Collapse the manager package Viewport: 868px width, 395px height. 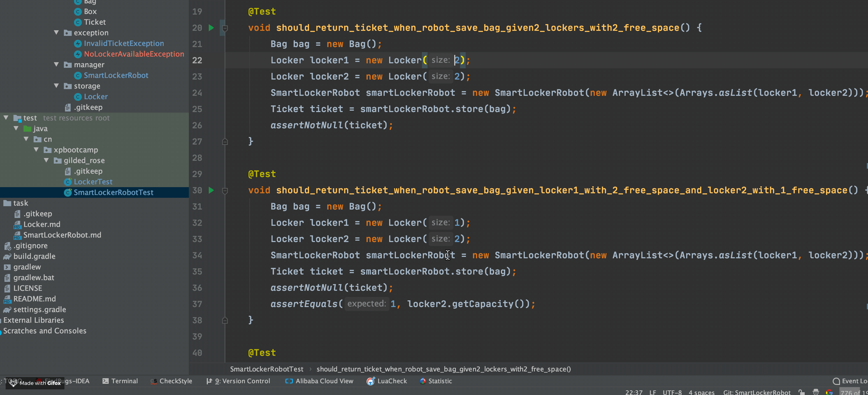tap(57, 65)
